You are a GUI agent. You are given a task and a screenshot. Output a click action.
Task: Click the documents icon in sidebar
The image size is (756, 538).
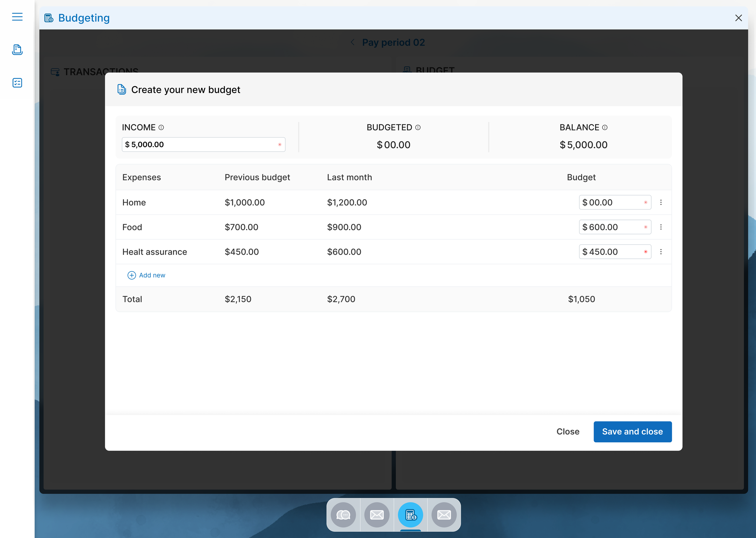point(17,50)
